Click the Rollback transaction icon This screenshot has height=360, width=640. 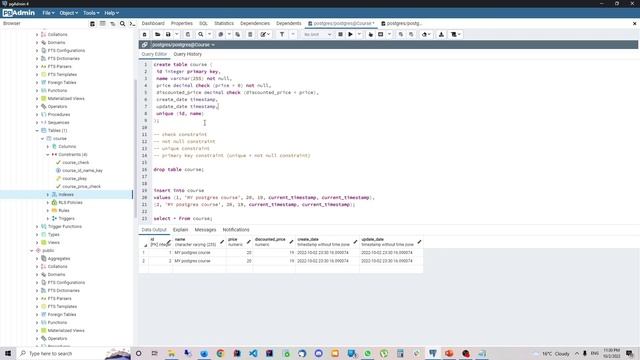tap(411, 35)
